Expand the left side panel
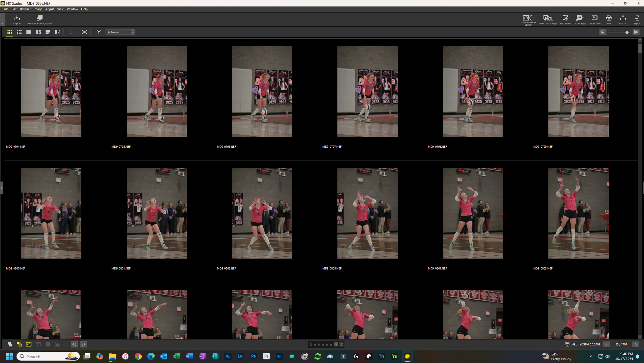The image size is (644, 363). click(1, 188)
